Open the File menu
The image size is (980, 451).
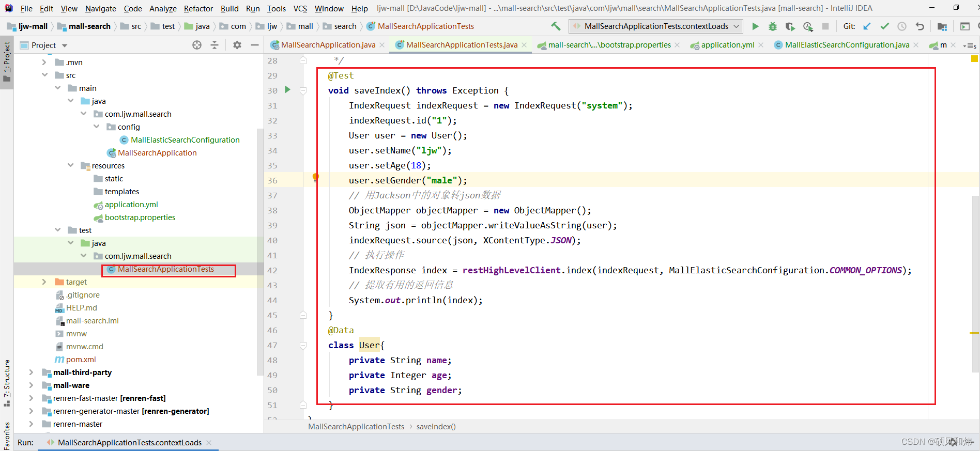pyautogui.click(x=26, y=8)
